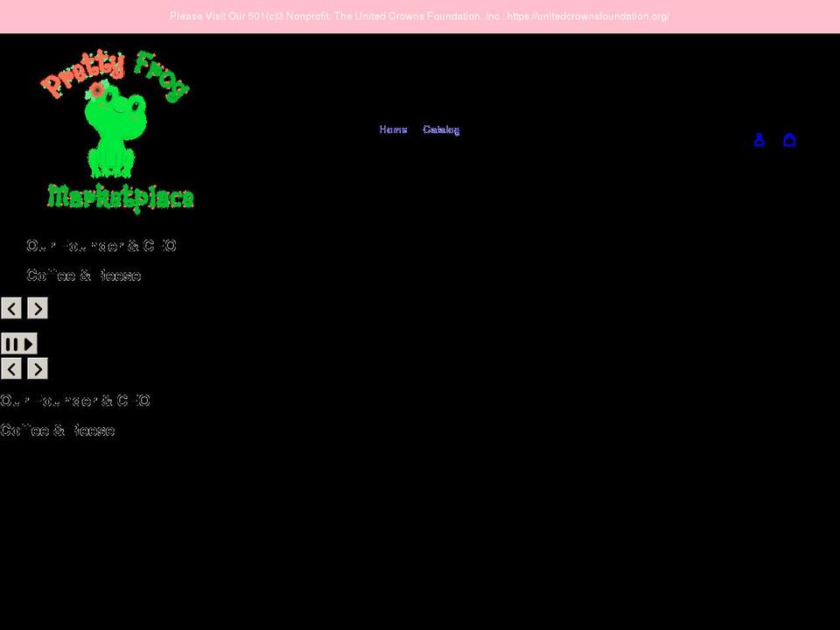This screenshot has width=840, height=630.
Task: Open the lower 'Our Founder & CEO' link
Action: (x=75, y=400)
